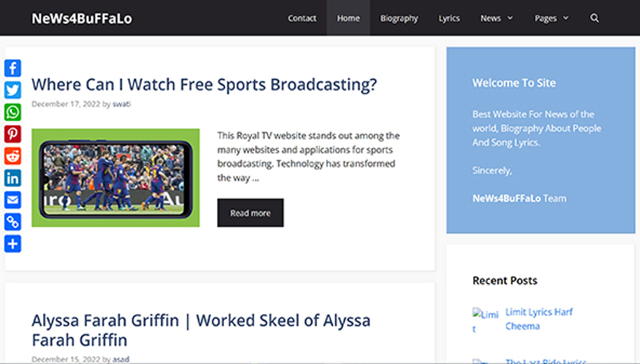Copy link using the chain icon
The image size is (640, 364).
coord(12,222)
